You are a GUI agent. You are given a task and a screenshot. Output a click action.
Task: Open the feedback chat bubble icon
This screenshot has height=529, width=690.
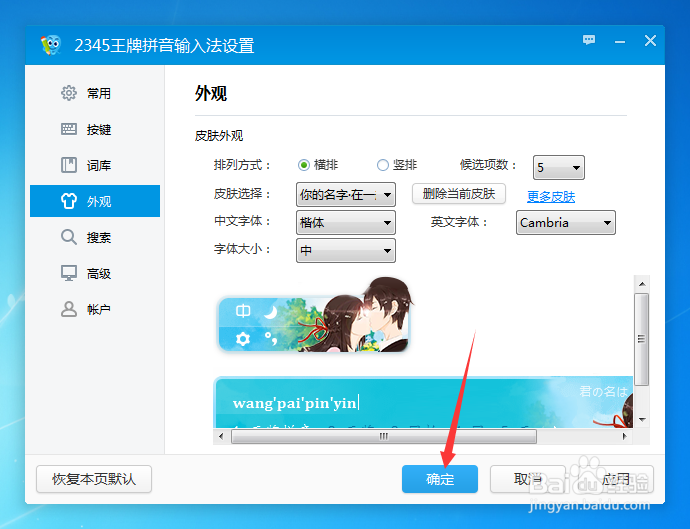click(x=589, y=40)
